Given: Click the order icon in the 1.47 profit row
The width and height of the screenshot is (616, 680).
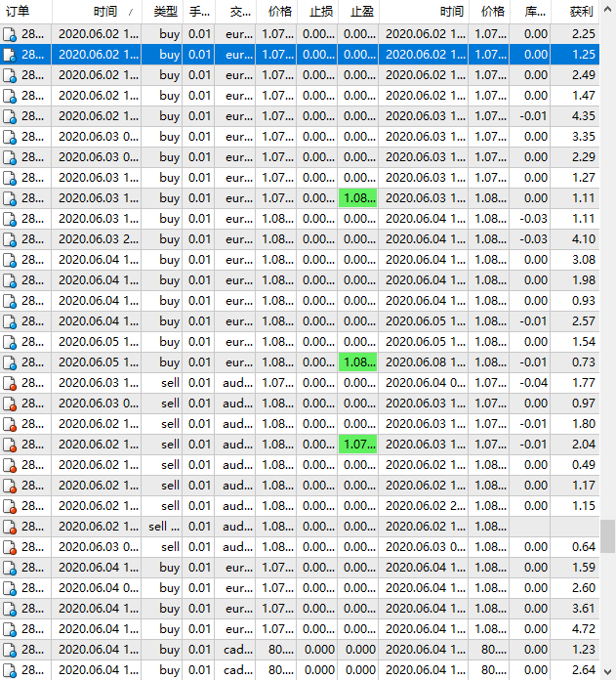Looking at the screenshot, I should click(x=10, y=96).
